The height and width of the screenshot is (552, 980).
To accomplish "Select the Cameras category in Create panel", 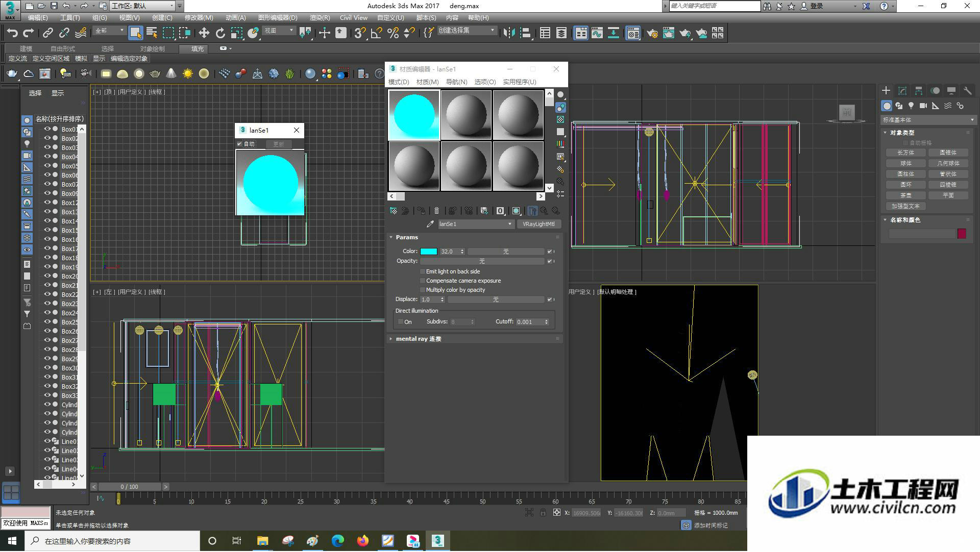I will 923,106.
